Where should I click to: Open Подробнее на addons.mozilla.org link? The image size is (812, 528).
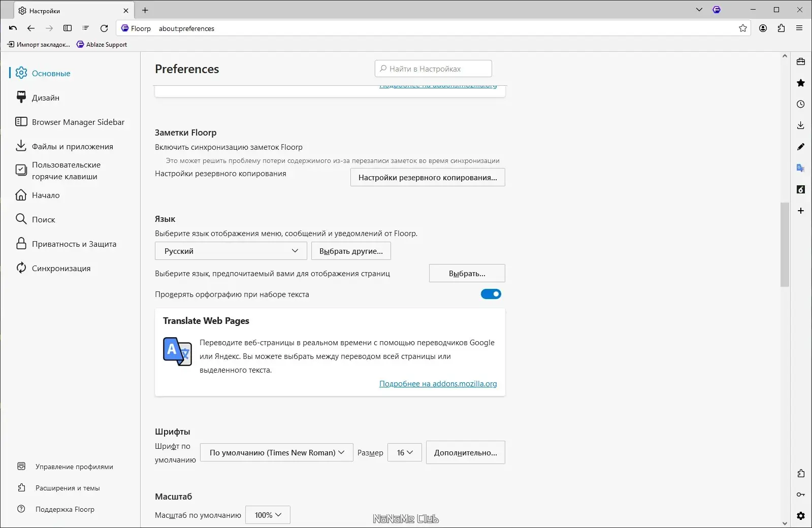438,384
